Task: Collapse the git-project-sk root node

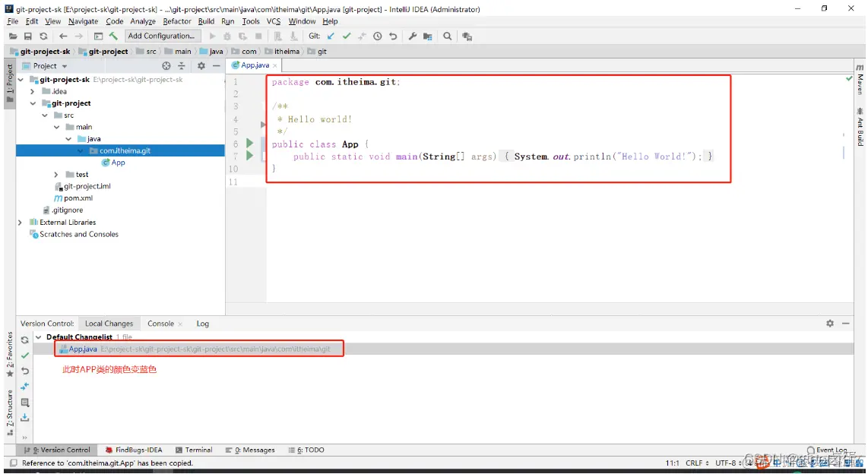Action: pos(21,80)
